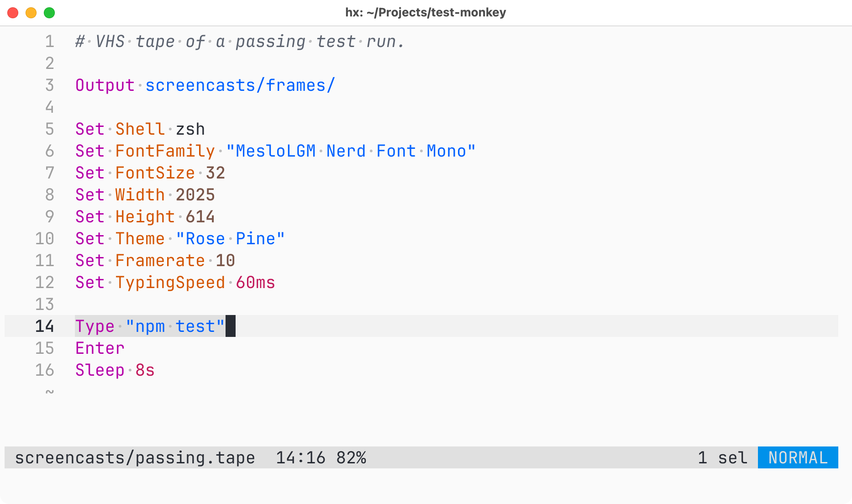Click the Sleep duration 8s
This screenshot has height=504, width=852.
pos(145,370)
